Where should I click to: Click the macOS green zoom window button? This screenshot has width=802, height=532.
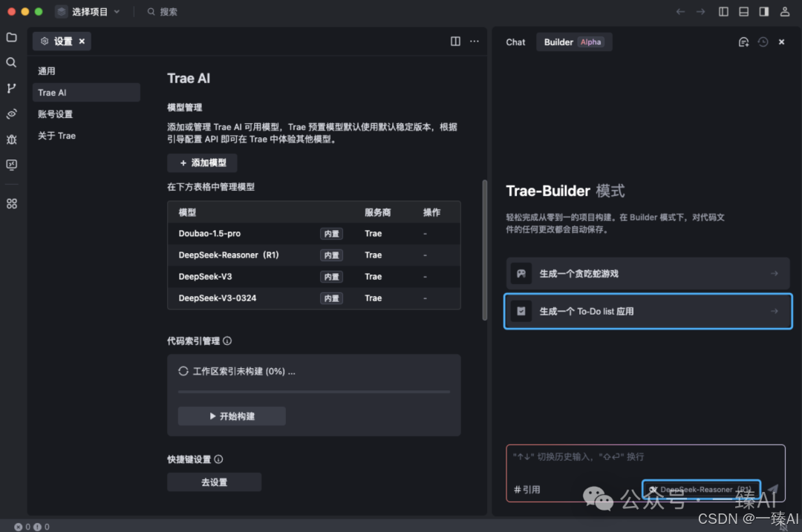[x=39, y=11]
